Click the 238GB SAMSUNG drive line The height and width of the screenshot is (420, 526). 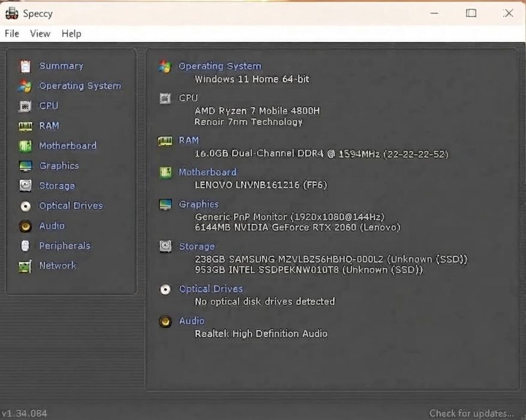331,259
